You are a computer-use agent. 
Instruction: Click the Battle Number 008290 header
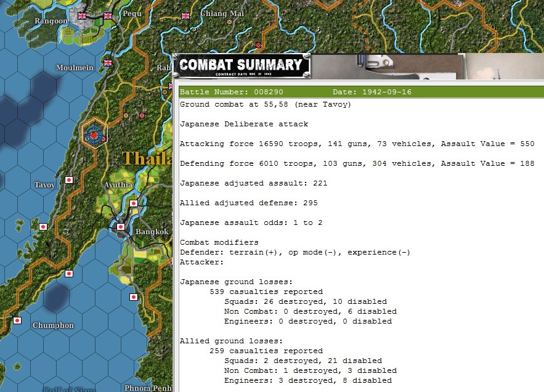click(x=232, y=92)
